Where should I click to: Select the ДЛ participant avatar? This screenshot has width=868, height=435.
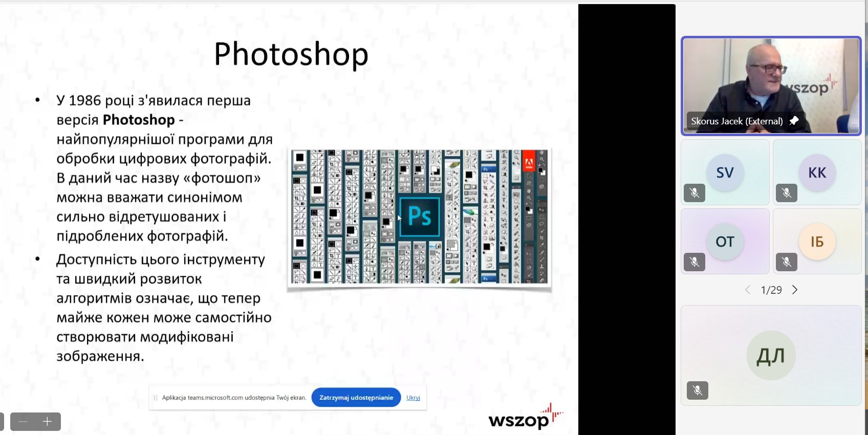(771, 355)
